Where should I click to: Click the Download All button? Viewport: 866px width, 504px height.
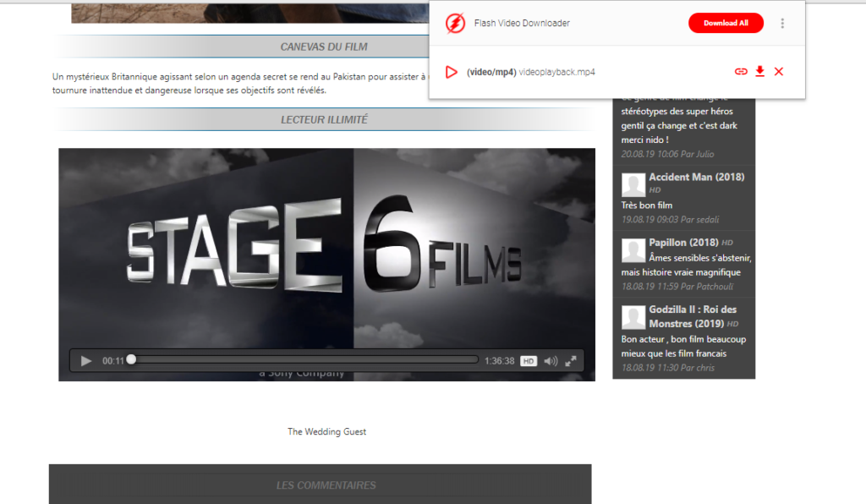click(x=726, y=23)
